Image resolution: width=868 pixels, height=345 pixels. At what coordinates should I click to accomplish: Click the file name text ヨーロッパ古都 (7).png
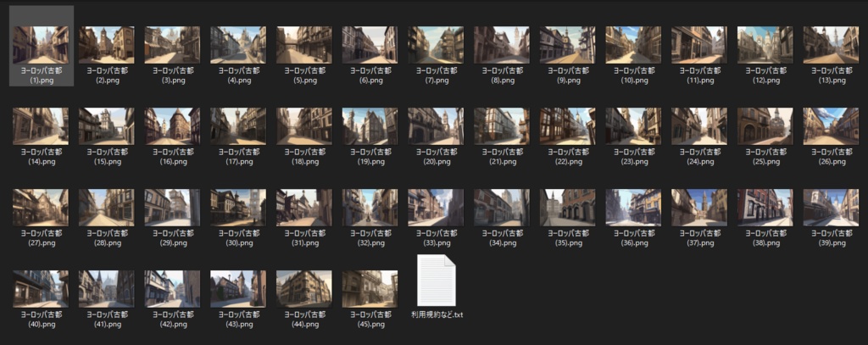(x=437, y=75)
